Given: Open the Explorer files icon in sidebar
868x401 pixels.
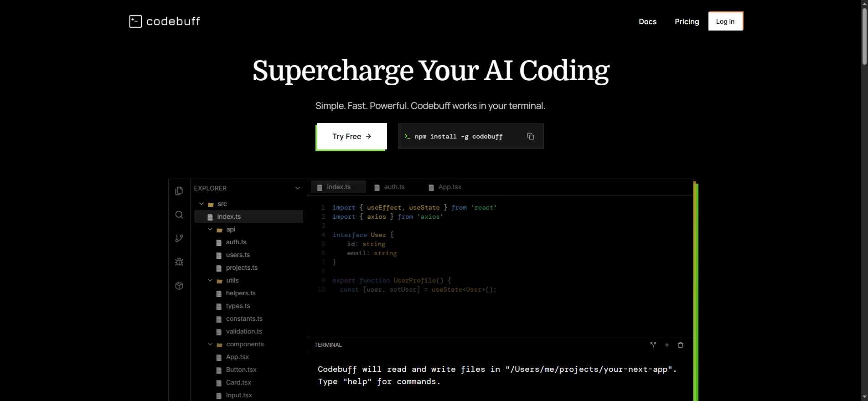Looking at the screenshot, I should click(179, 191).
